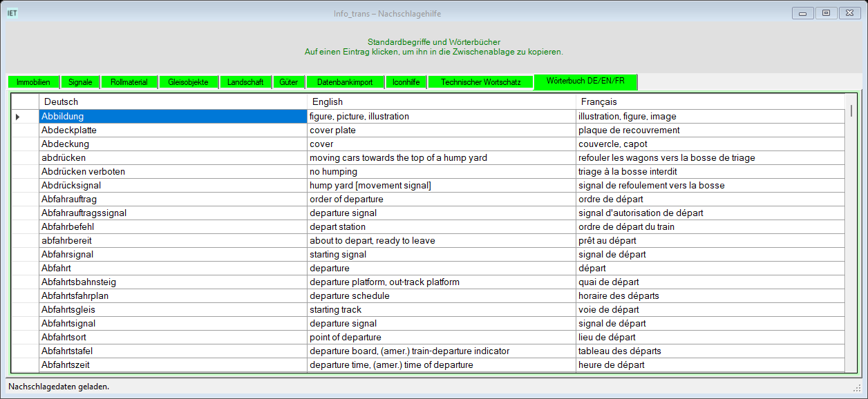
Task: Open the Datenbankimport tab
Action: coord(345,82)
